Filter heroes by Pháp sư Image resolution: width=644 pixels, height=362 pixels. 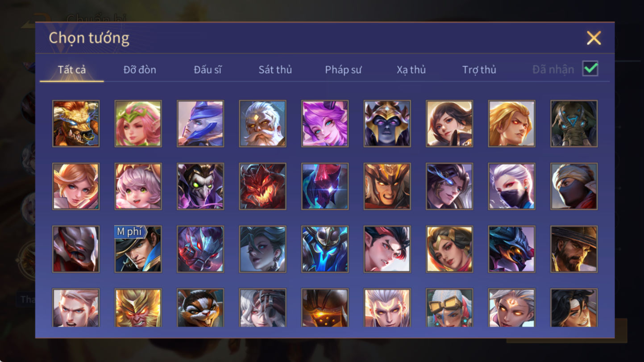[343, 70]
